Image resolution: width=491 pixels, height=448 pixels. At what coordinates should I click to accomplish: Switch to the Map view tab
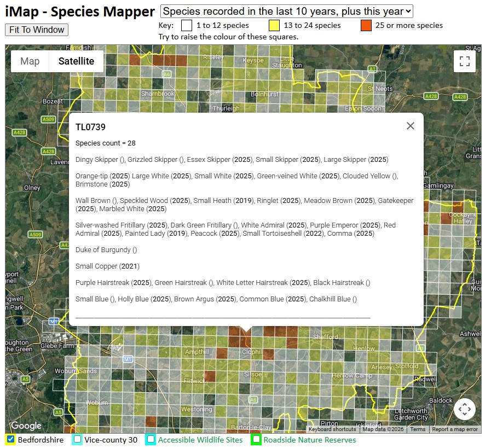pos(30,61)
